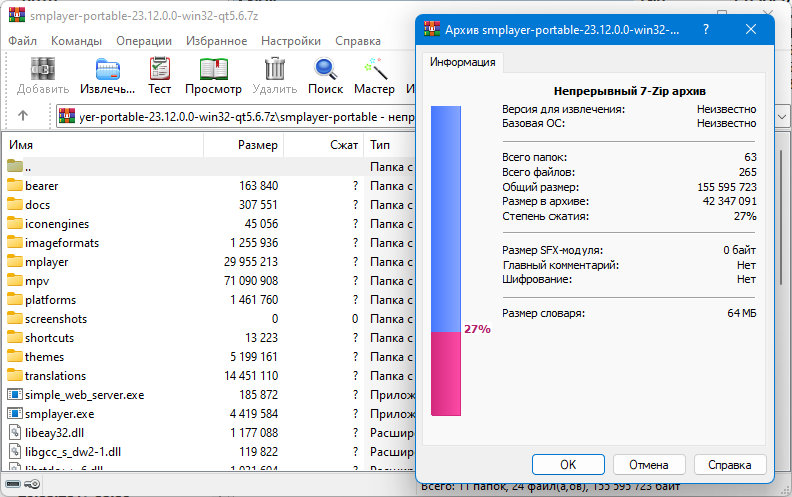The width and height of the screenshot is (792, 497).
Task: Click the dialog help question mark
Action: pyautogui.click(x=706, y=29)
